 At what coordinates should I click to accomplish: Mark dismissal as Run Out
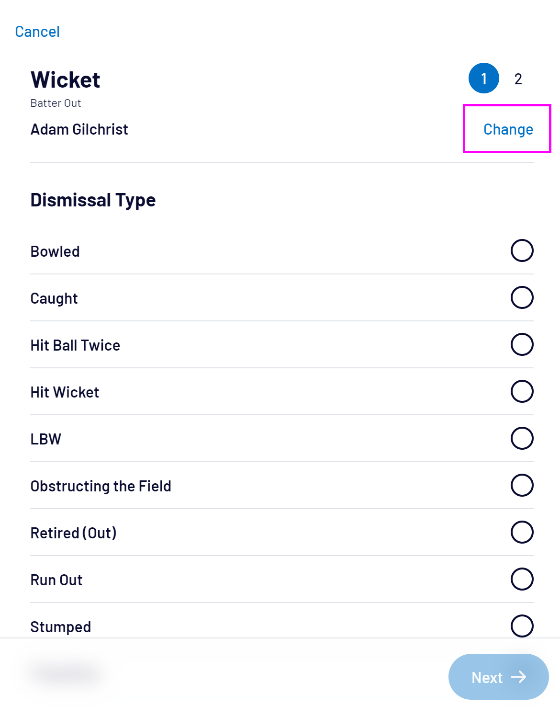click(522, 579)
